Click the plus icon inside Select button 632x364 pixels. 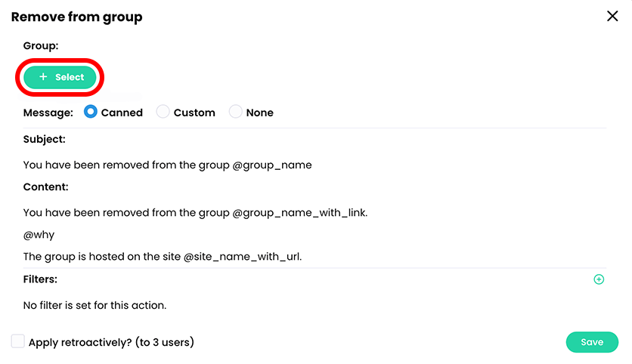pos(43,77)
